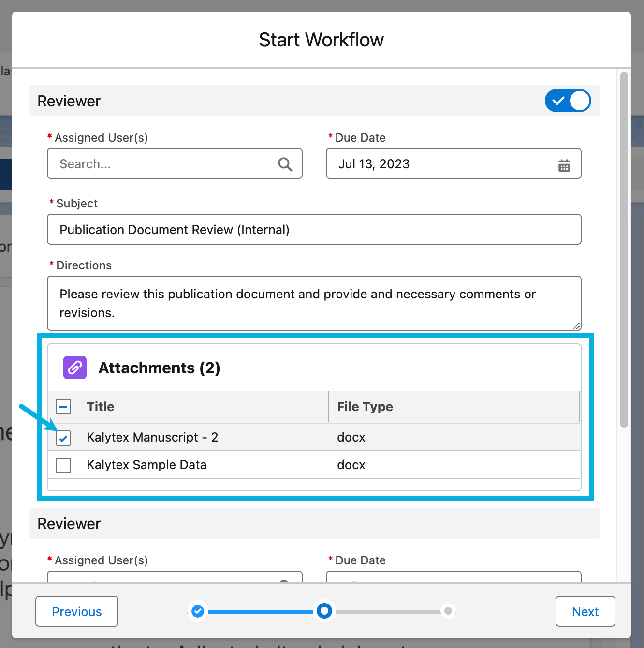Click the purple Attachments paperclip icon
Screen dimensions: 644x648
pos(75,368)
